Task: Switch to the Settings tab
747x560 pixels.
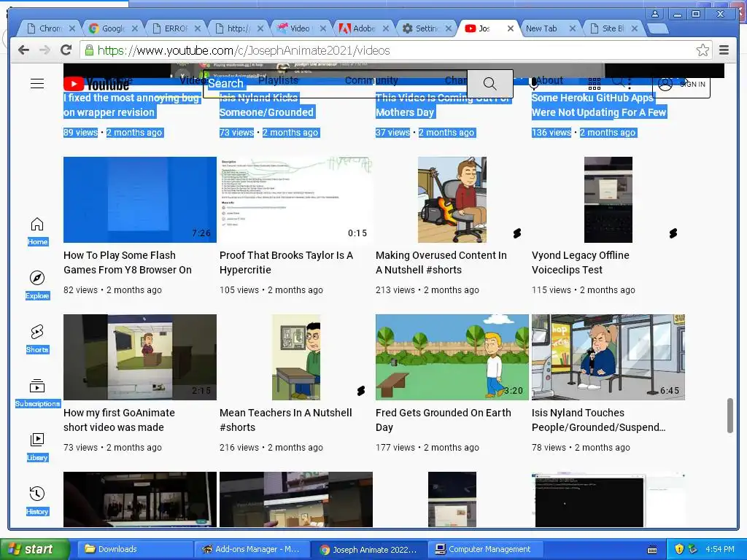Action: (426, 28)
